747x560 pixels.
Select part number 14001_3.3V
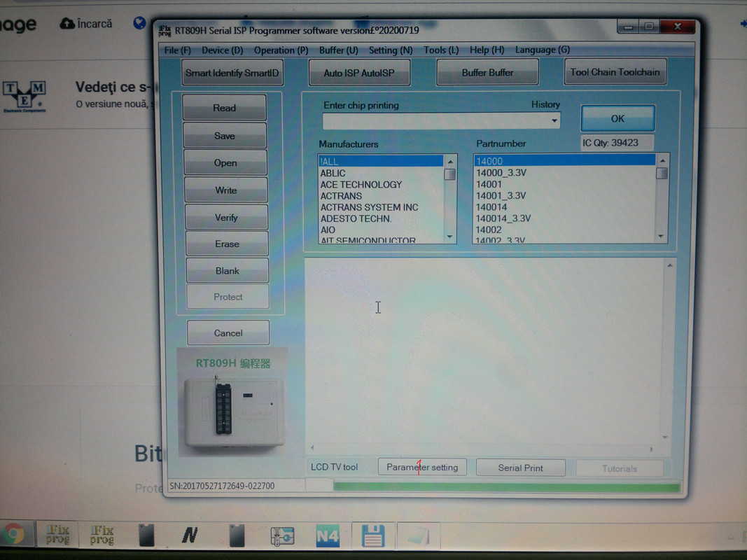coord(564,195)
